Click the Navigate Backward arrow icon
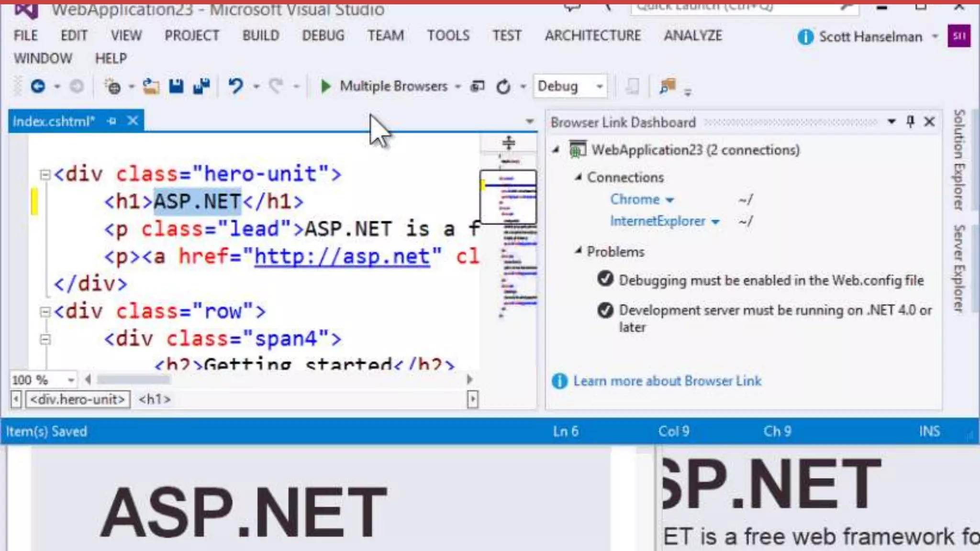Screen dimensions: 980x551 [x=38, y=87]
